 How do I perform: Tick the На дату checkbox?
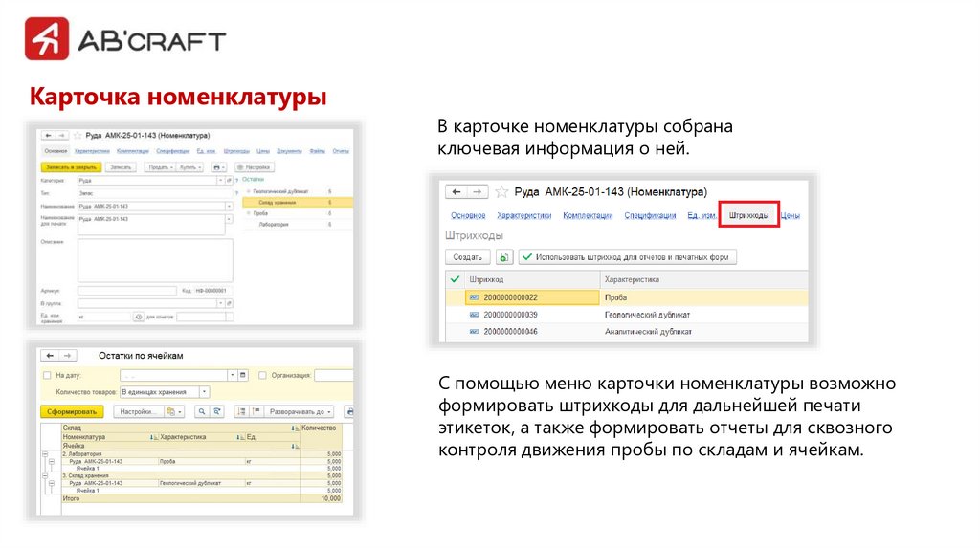47,375
